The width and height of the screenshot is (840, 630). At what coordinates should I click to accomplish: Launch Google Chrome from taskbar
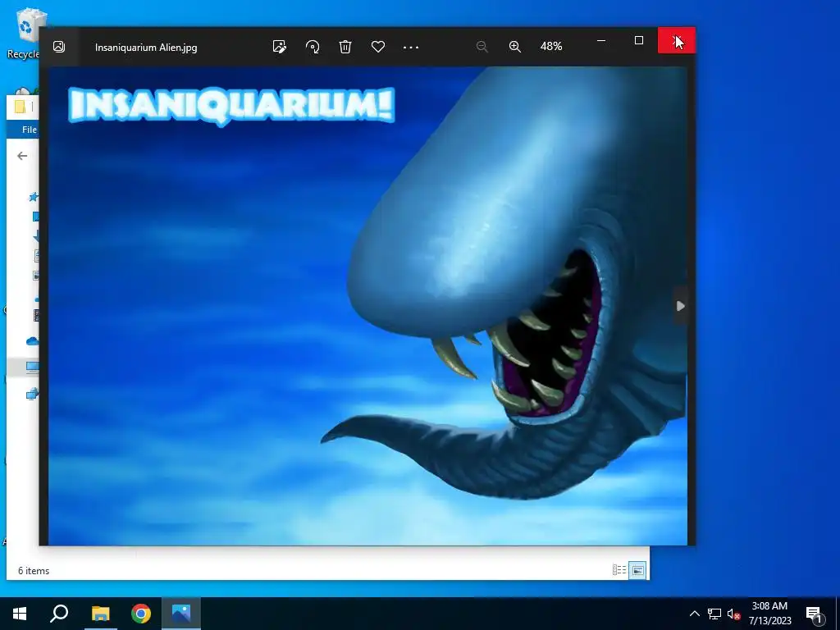(141, 614)
